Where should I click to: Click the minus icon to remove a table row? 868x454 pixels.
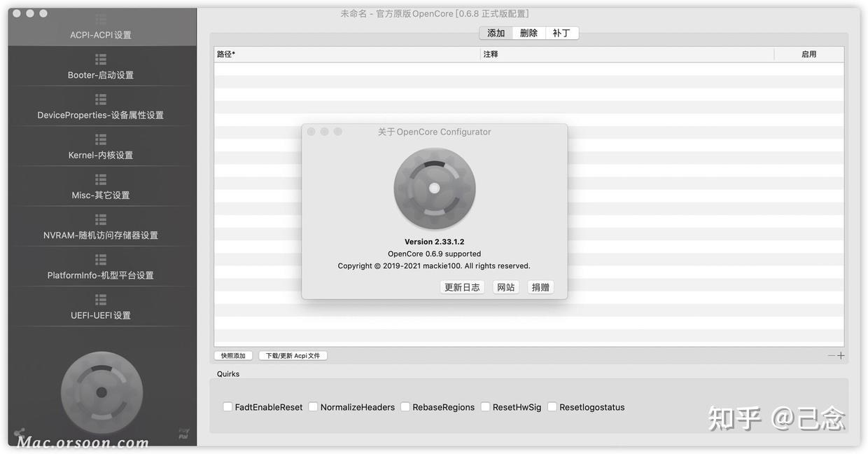tap(831, 356)
